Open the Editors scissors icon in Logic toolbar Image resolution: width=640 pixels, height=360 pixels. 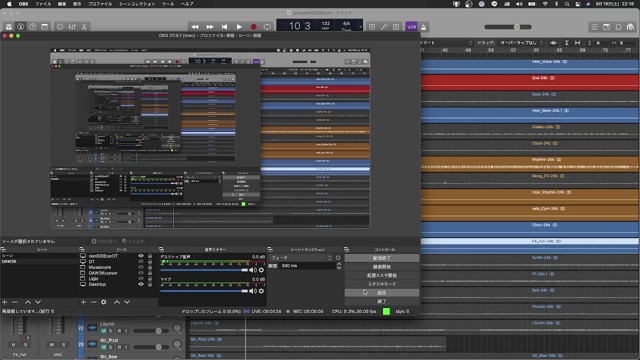tap(84, 27)
